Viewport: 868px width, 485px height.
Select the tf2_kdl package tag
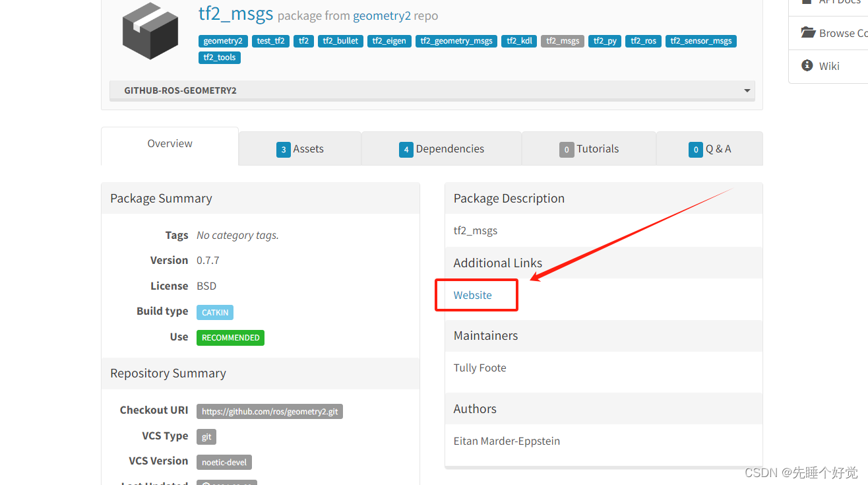[519, 41]
